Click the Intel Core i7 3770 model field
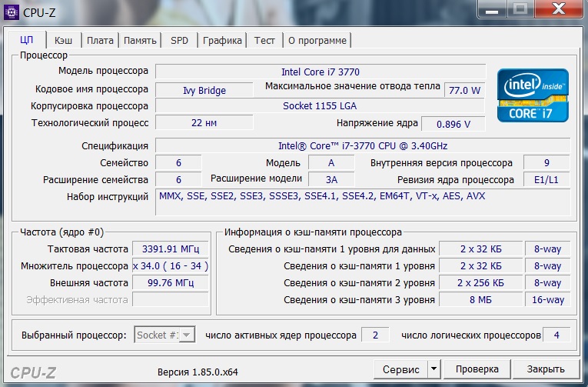The width and height of the screenshot is (588, 387). click(321, 72)
